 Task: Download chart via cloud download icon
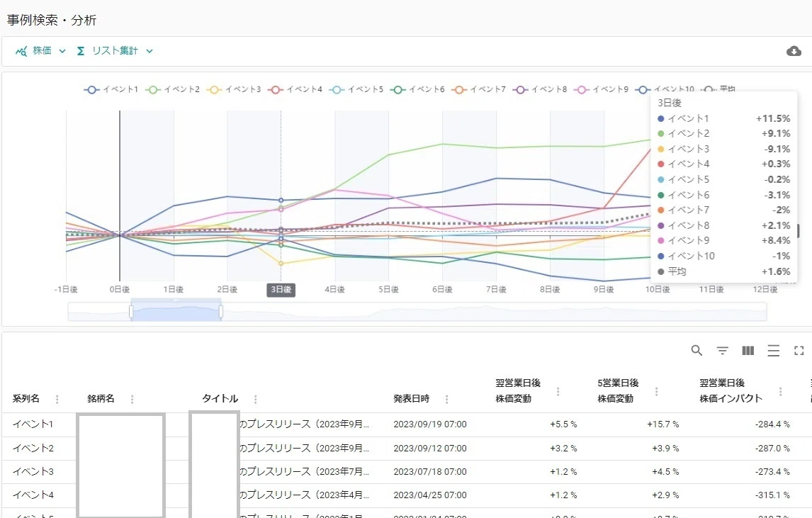coord(794,51)
